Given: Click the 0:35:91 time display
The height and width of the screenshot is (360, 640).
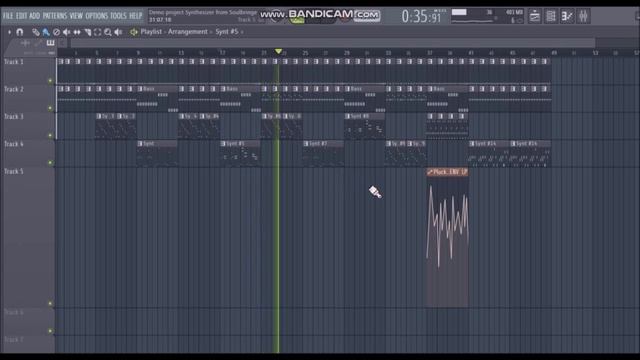Looking at the screenshot, I should coord(421,16).
